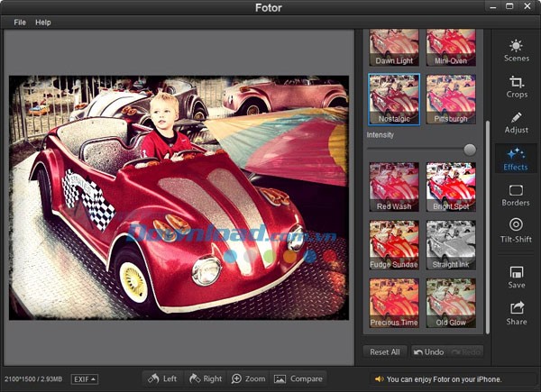Select the Nostalgic effect thumbnail
Image resolution: width=541 pixels, height=392 pixels.
point(394,99)
